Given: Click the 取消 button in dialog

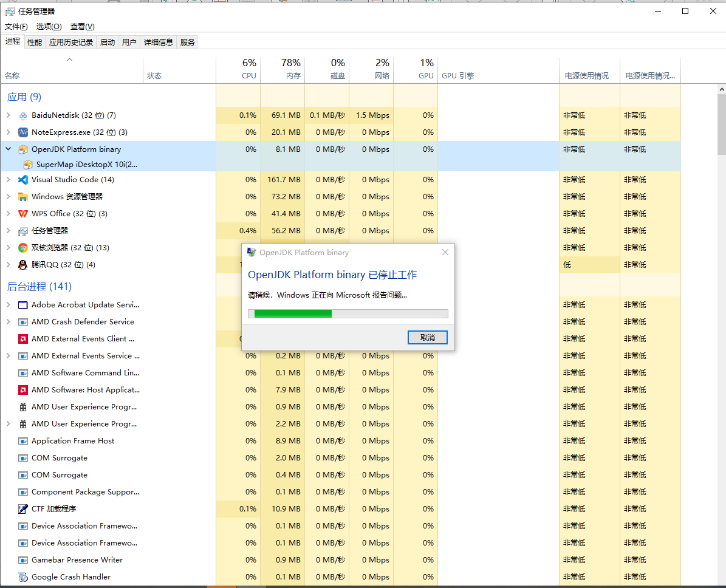Looking at the screenshot, I should click(427, 338).
